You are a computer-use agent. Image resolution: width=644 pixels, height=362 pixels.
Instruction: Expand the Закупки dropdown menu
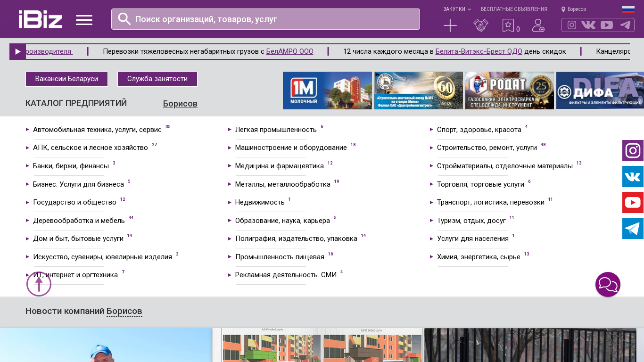[x=456, y=9]
